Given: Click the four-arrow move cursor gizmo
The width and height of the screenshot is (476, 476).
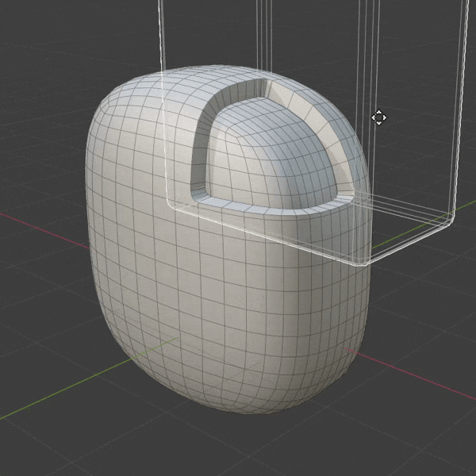Looking at the screenshot, I should (x=379, y=118).
